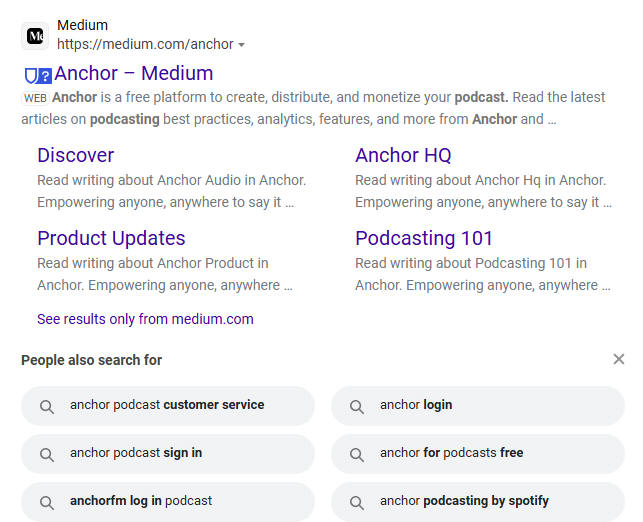Click See results only from medium.com
Viewport: 643px width, 522px height.
145,319
